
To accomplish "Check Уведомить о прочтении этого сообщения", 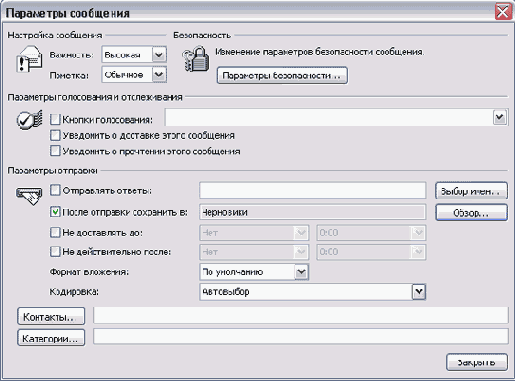I will [x=55, y=151].
